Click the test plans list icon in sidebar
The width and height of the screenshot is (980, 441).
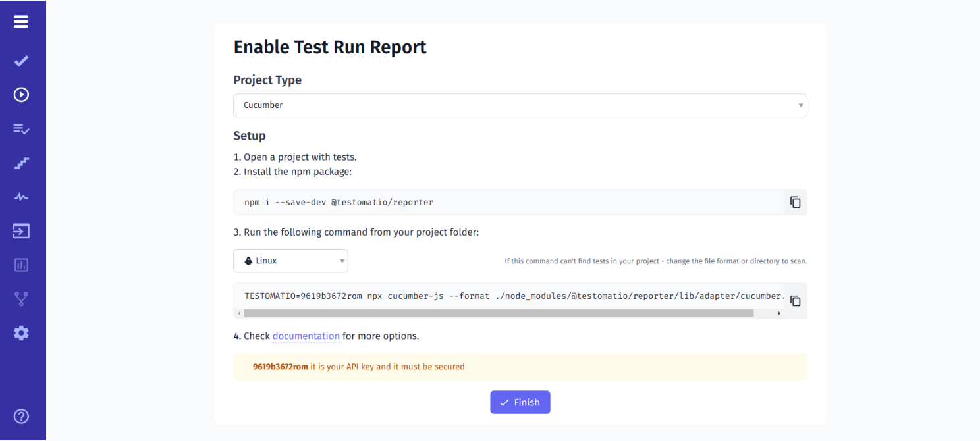pos(21,129)
